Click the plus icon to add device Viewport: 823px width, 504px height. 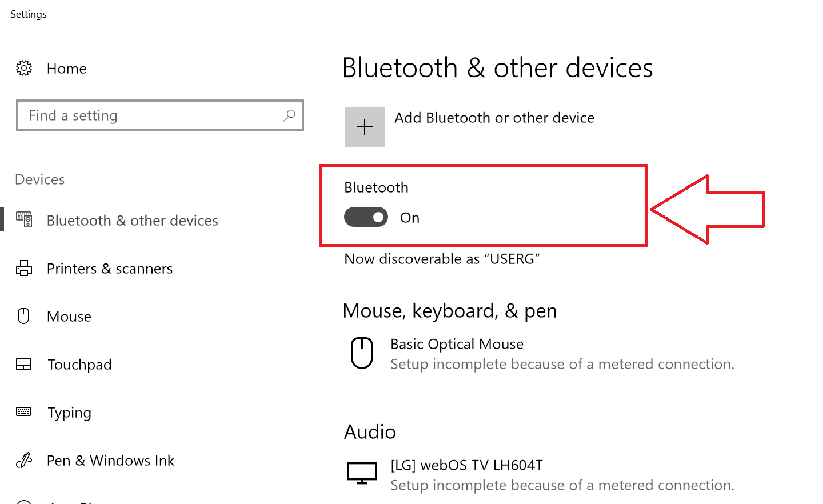pyautogui.click(x=365, y=127)
